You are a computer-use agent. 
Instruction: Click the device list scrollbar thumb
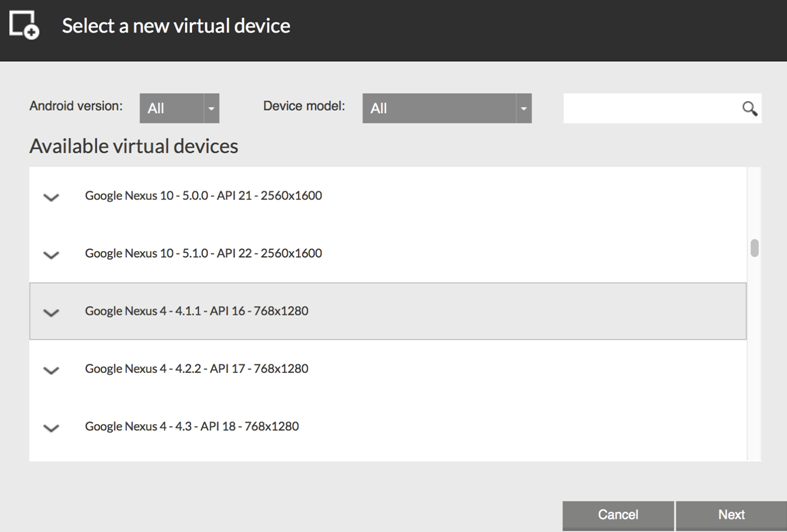tap(754, 248)
